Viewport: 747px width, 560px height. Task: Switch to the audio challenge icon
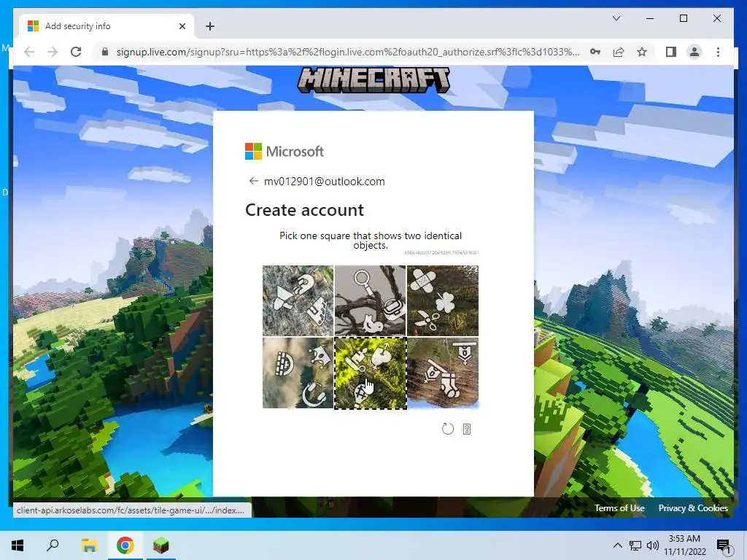coord(467,429)
